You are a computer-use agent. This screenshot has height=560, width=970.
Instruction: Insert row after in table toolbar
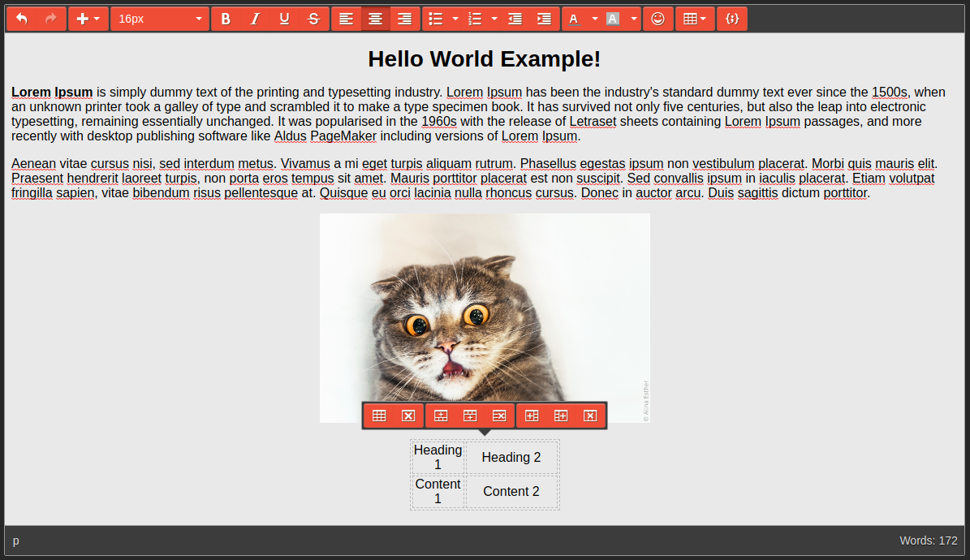pyautogui.click(x=470, y=416)
